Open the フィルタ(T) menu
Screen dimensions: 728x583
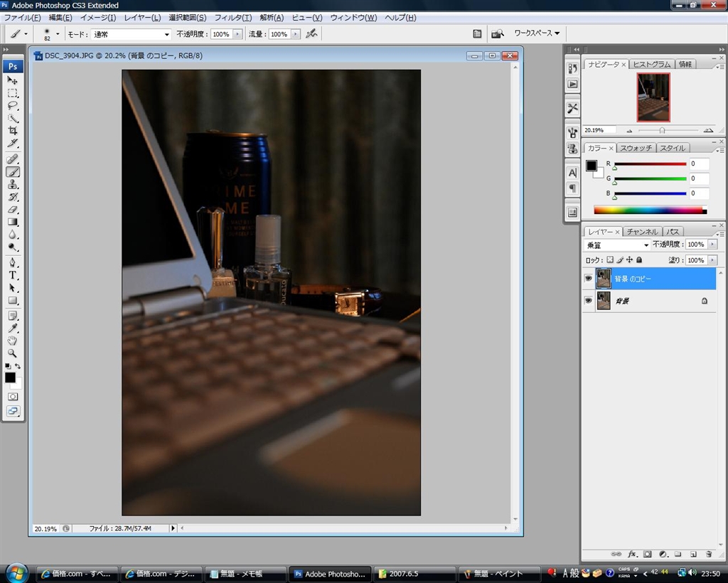(232, 17)
